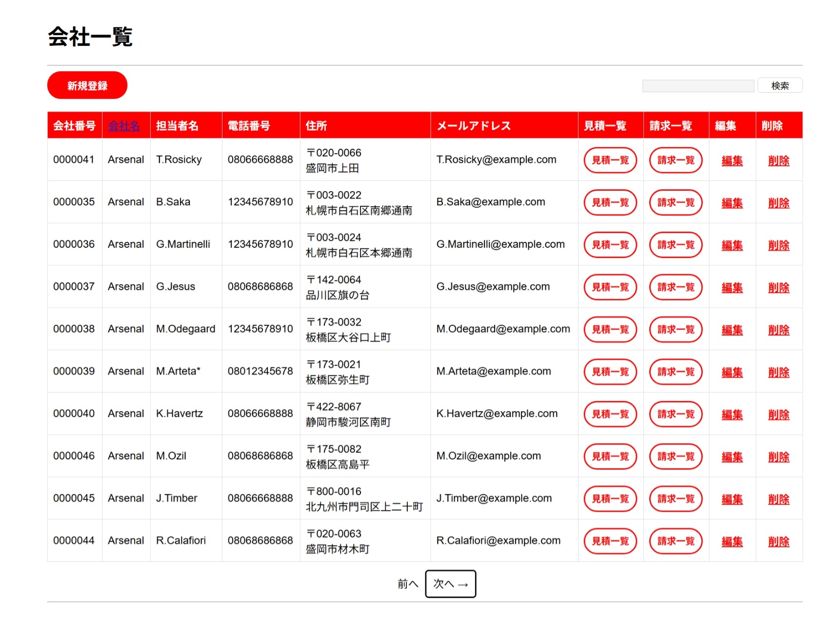The width and height of the screenshot is (840, 625).
Task: Edit the G.Martinelli company entry
Action: 732,245
